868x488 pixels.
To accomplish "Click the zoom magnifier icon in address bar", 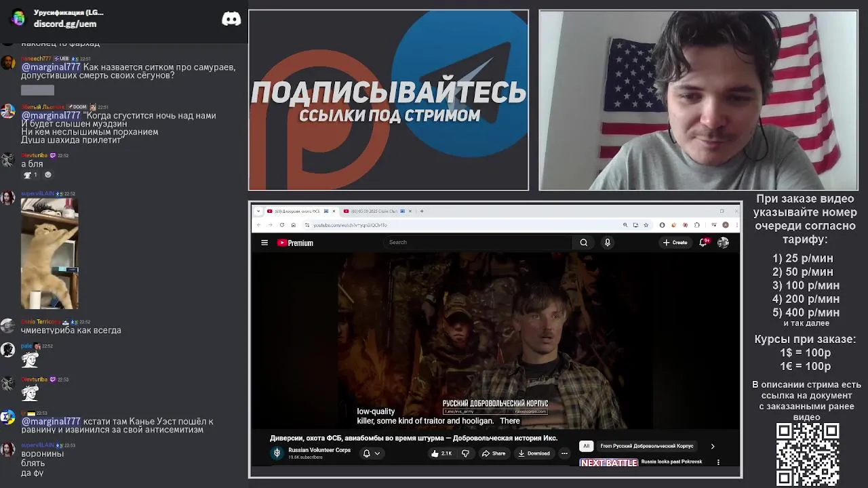I will point(625,225).
